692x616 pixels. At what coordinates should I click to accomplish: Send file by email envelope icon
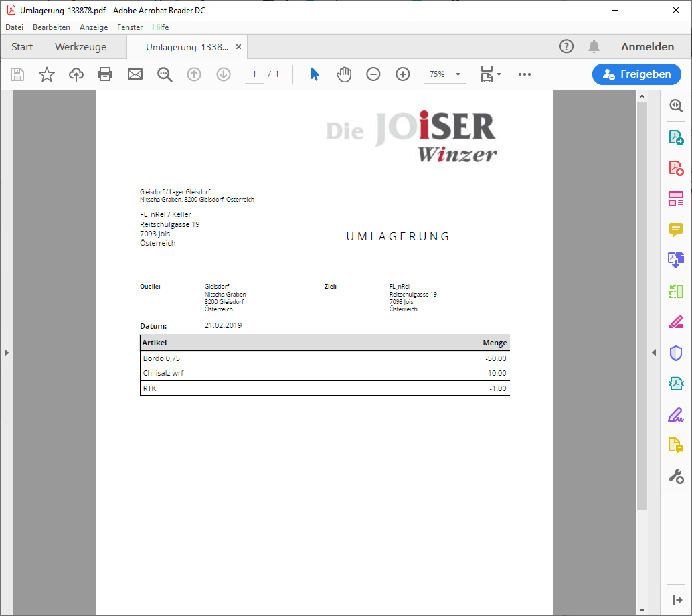(135, 74)
